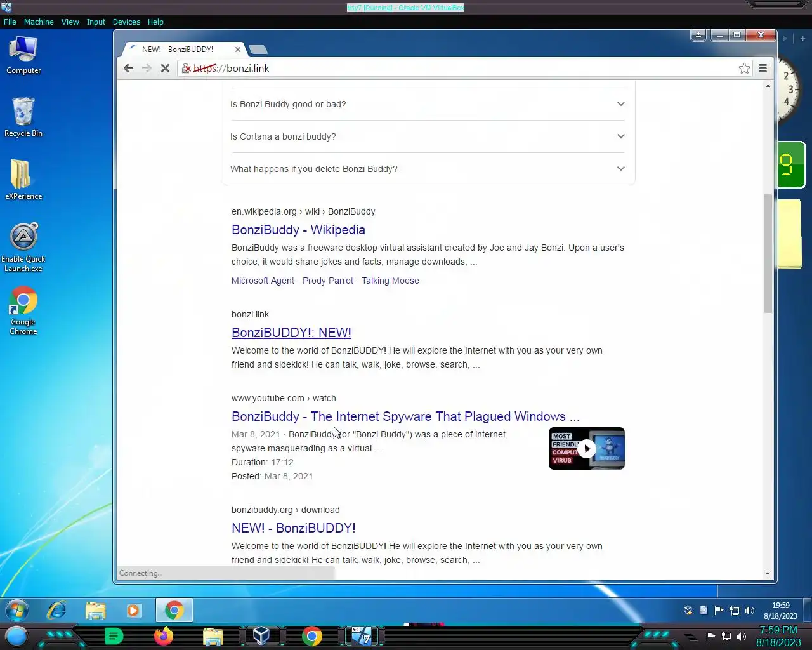Follow the Prody Parrot sublink

coord(328,281)
